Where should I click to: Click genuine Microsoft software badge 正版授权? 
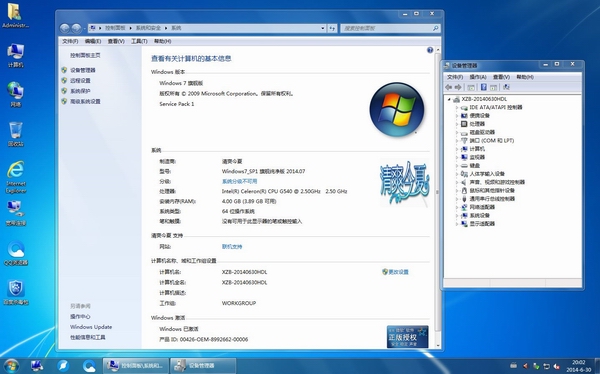tap(408, 336)
